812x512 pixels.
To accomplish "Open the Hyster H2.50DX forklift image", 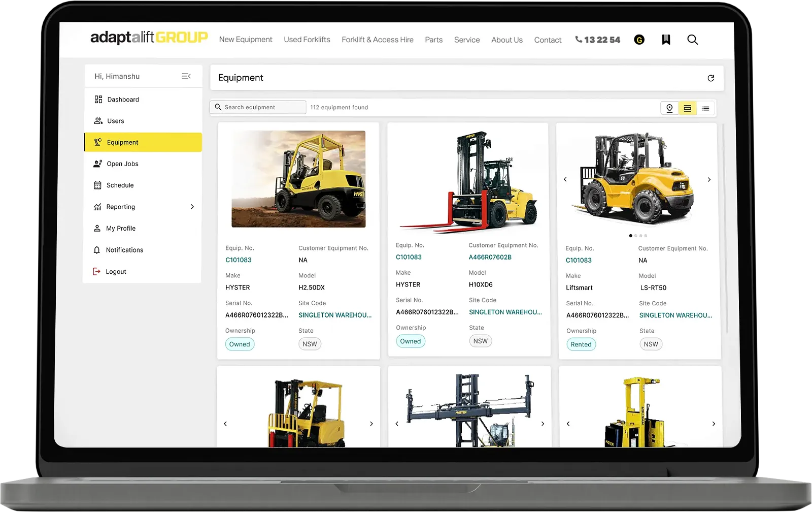I will (298, 179).
